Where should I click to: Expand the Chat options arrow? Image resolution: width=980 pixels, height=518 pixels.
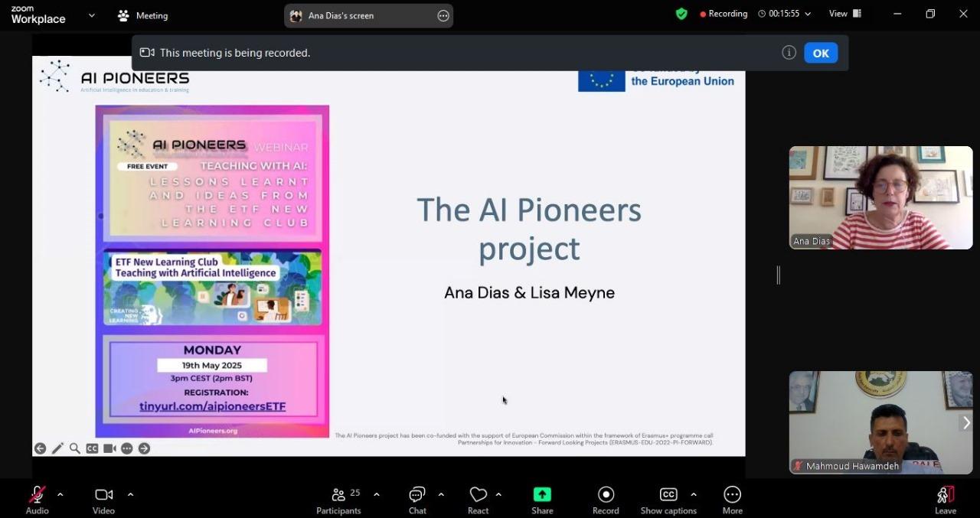[441, 494]
